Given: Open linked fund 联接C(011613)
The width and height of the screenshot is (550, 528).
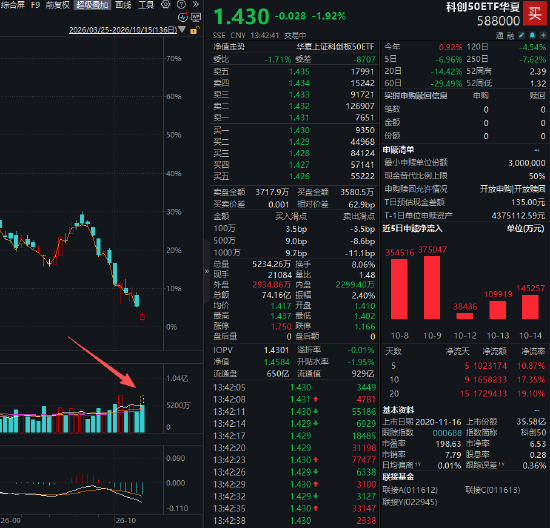Looking at the screenshot, I should [492, 490].
